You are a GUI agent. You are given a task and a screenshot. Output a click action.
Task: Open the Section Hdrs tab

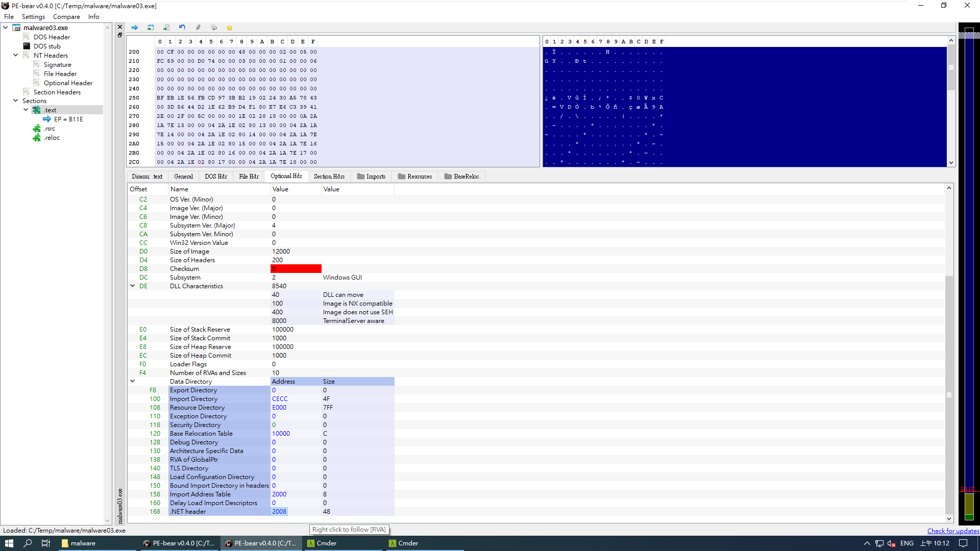329,177
